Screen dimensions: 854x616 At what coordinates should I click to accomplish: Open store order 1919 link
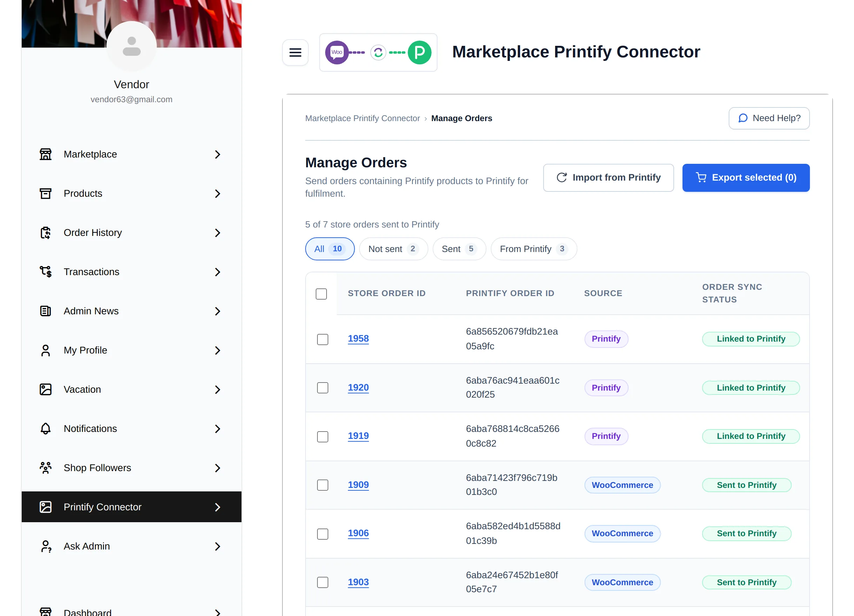pyautogui.click(x=358, y=436)
